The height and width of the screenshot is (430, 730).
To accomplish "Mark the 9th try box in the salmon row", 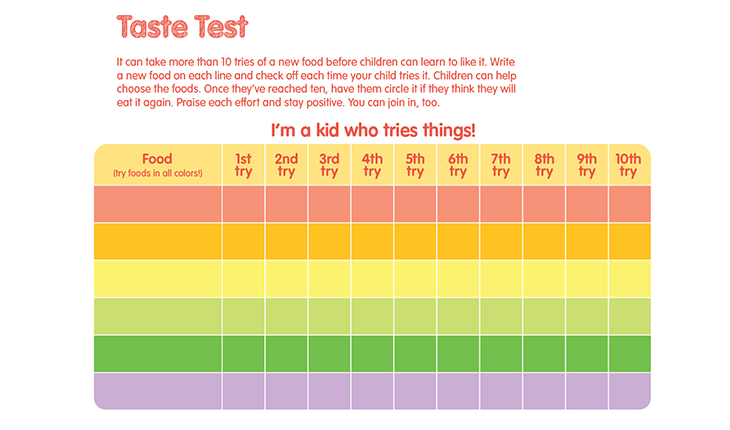I will (587, 204).
